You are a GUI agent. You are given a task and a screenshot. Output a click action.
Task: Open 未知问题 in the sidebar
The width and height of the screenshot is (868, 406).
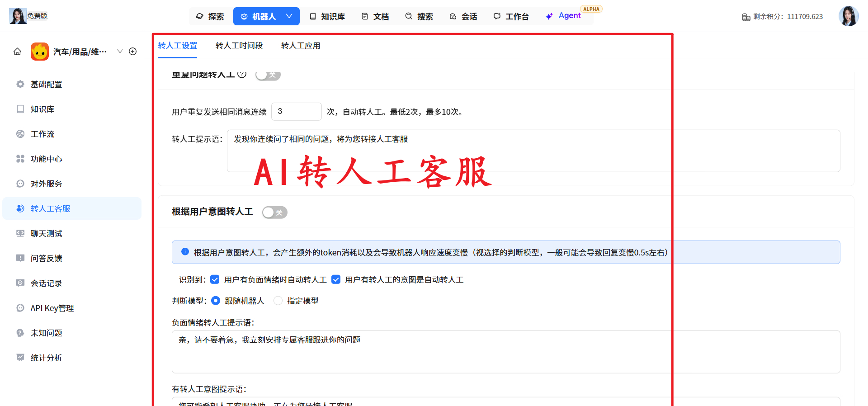pyautogui.click(x=72, y=333)
